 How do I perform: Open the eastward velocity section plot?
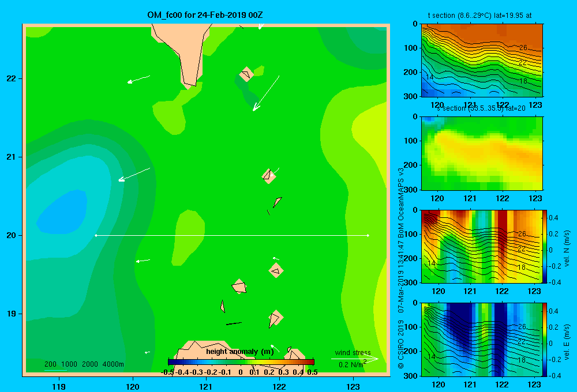tap(482, 340)
